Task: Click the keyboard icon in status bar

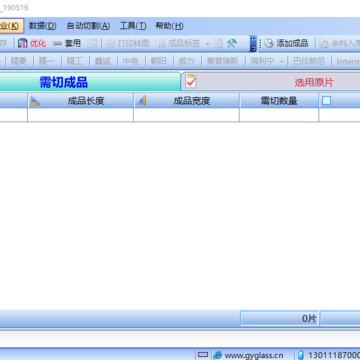Action: (x=203, y=354)
